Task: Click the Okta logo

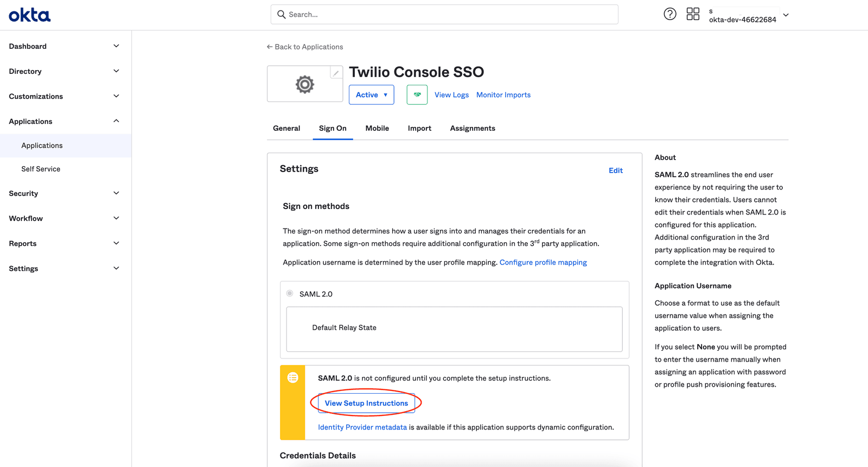Action: click(x=30, y=15)
